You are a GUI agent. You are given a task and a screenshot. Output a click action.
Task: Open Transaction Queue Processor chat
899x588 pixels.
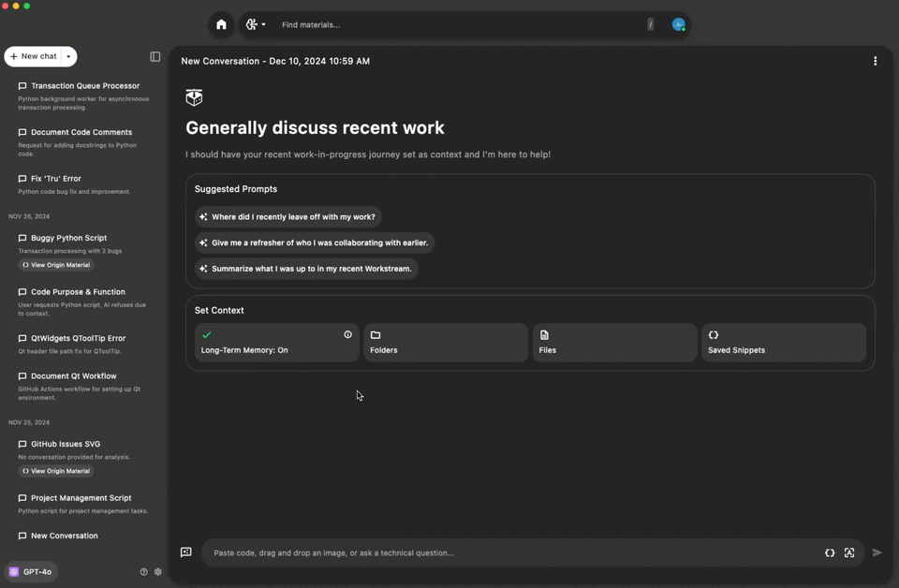click(83, 96)
